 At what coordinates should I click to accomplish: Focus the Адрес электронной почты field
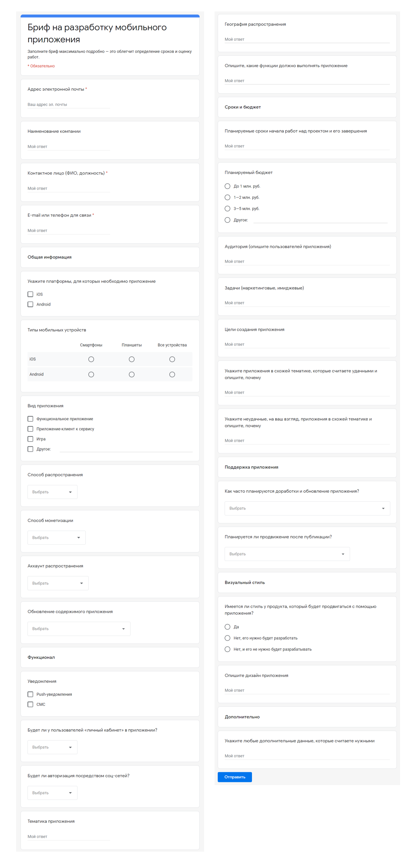68,104
